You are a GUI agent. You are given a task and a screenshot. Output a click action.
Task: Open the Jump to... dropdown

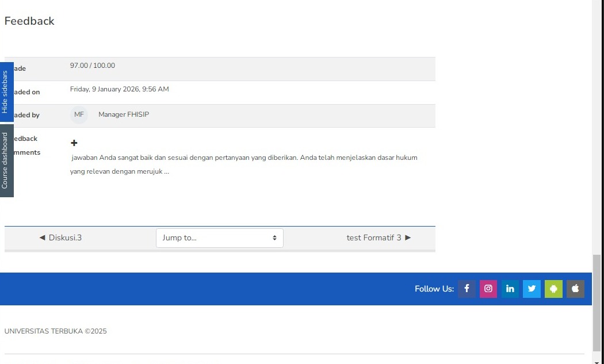[x=220, y=238]
